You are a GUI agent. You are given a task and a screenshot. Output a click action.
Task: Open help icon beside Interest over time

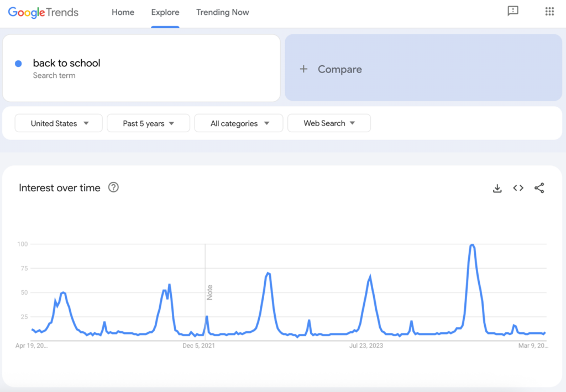tap(113, 187)
